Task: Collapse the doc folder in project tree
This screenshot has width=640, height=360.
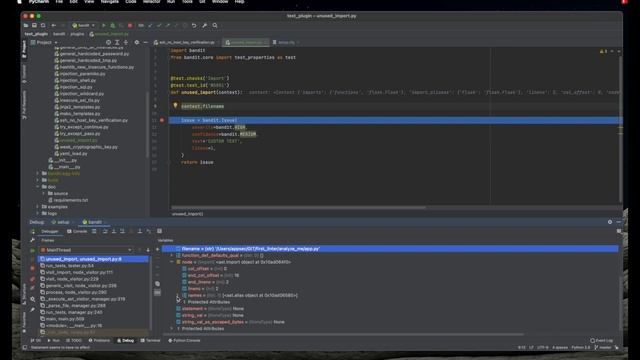Action: coord(38,187)
